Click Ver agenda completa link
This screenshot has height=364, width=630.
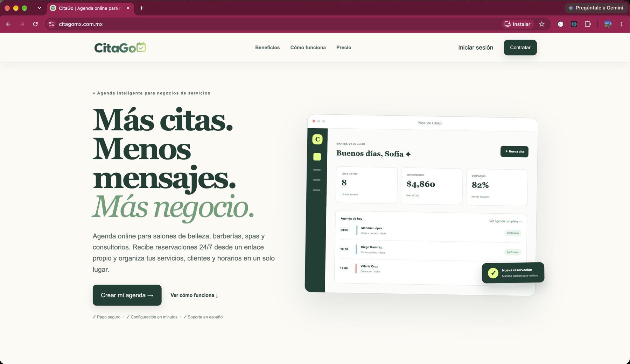[x=505, y=221]
